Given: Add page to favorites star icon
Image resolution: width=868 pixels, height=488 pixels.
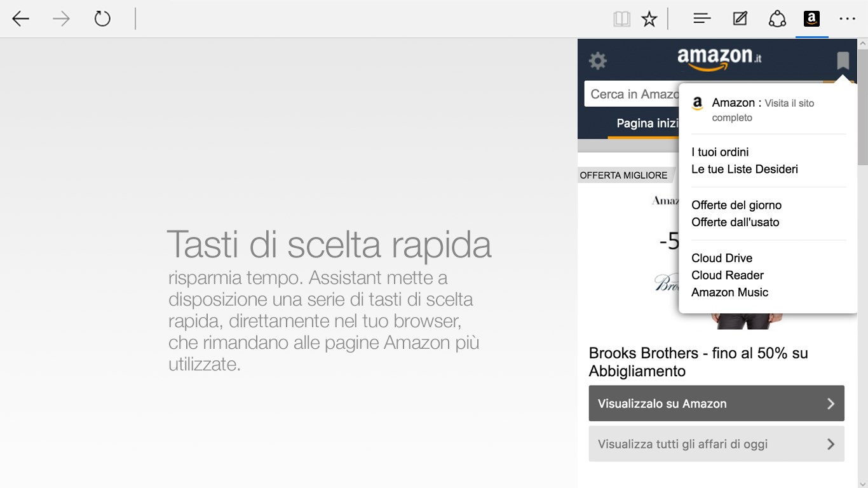Looking at the screenshot, I should 649,19.
